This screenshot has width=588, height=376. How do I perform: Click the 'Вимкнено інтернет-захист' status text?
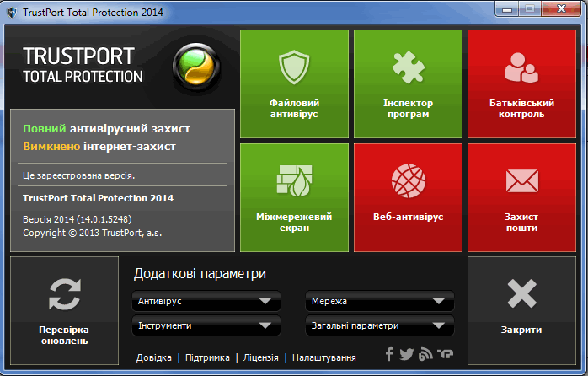point(99,147)
